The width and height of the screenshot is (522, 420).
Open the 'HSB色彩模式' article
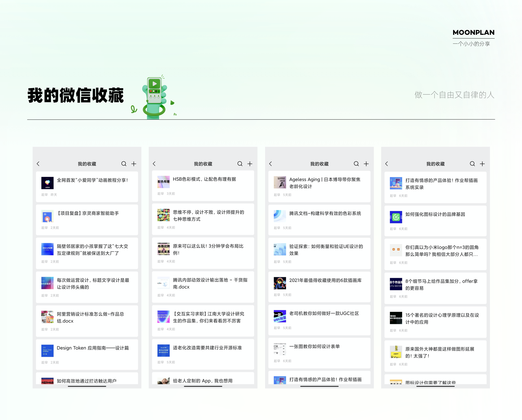coord(204,179)
